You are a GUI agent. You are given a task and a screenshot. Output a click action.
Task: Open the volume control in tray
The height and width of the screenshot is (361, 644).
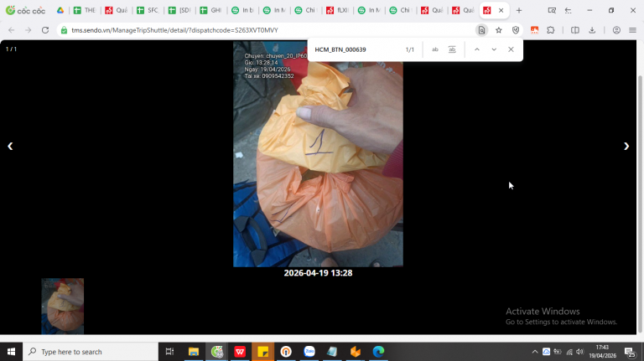[x=580, y=352]
